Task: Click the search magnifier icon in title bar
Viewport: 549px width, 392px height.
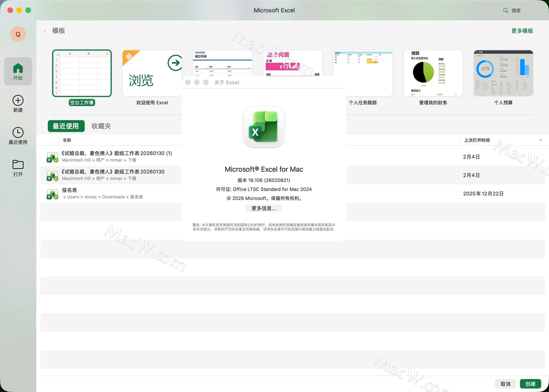Action: 506,11
